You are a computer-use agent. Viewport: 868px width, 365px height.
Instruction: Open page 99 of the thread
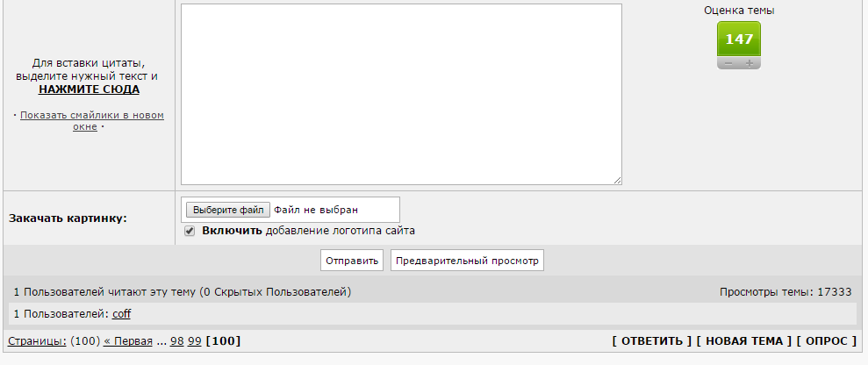click(x=194, y=341)
